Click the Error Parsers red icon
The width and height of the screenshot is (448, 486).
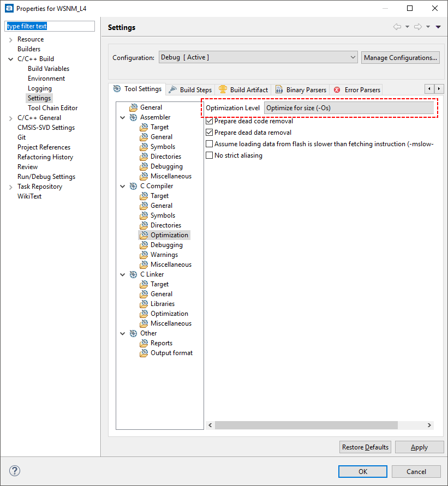[337, 90]
